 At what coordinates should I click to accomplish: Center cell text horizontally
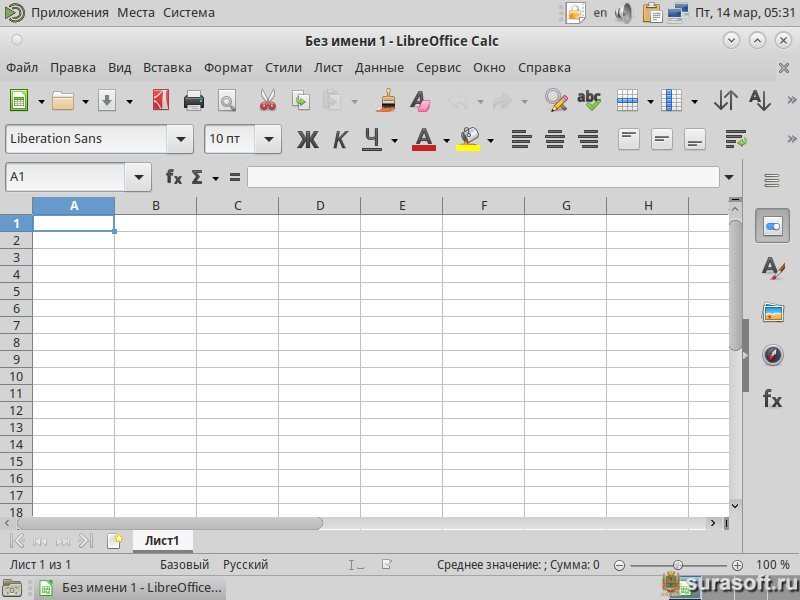coord(555,139)
